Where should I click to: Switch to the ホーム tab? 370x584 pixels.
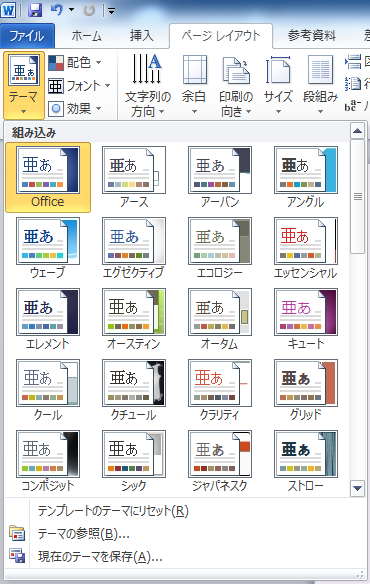click(86, 36)
